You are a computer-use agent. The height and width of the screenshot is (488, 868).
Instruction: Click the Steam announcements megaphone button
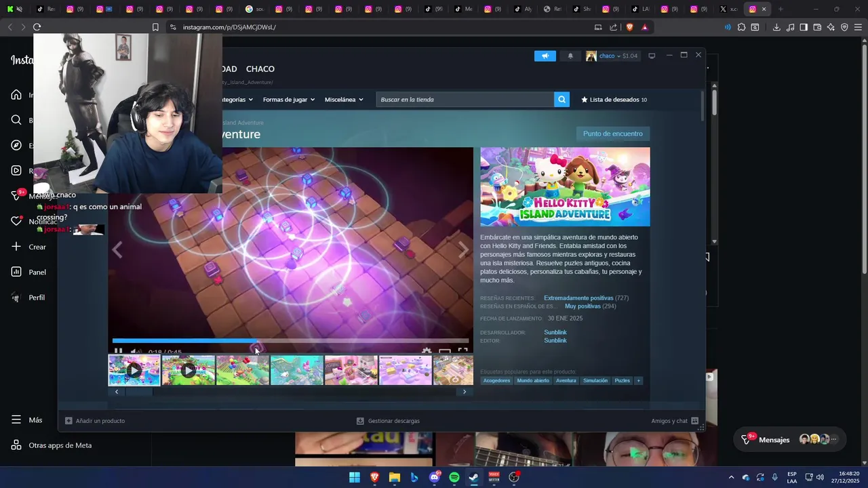point(545,56)
